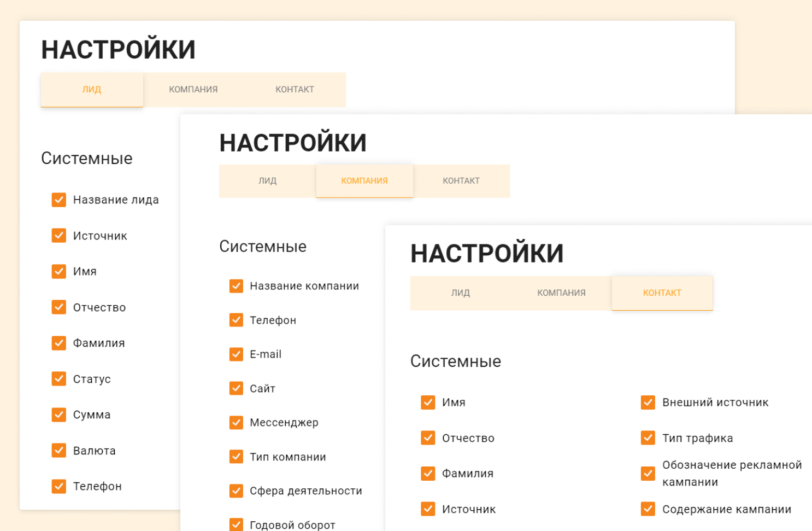Toggle Отчество checkbox in the contact settings window
The image size is (812, 531).
428,438
